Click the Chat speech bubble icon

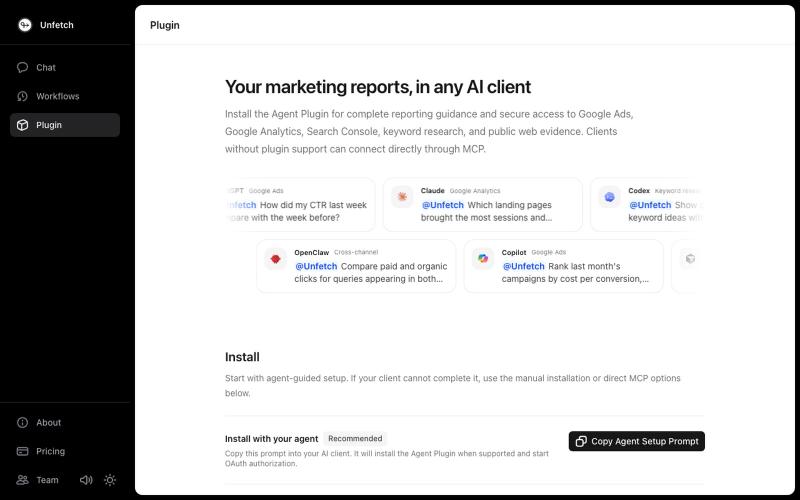click(22, 67)
